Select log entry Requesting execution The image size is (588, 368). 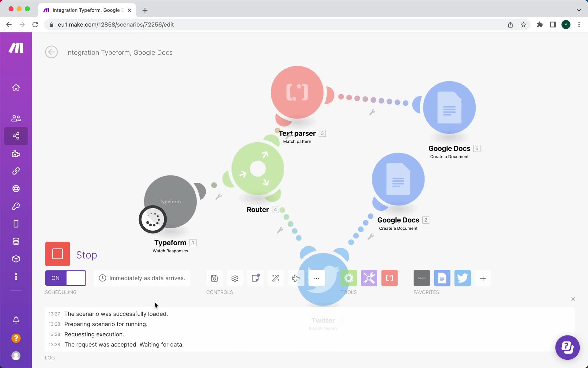[x=94, y=334]
